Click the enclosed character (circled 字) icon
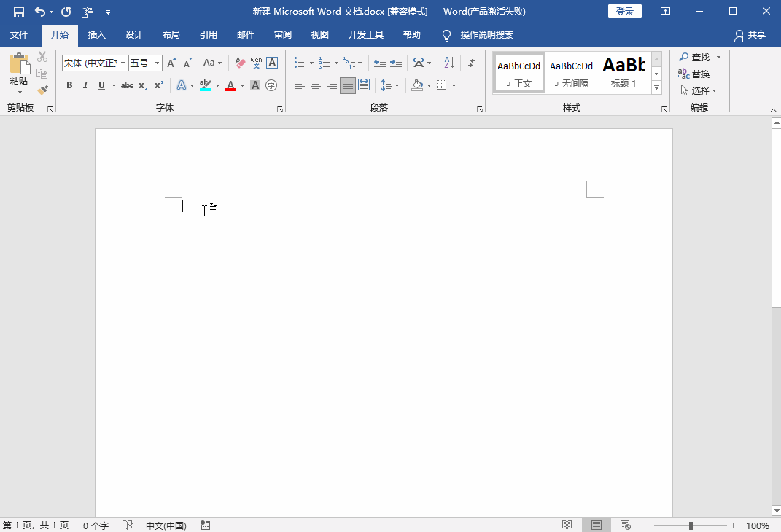Viewport: 781px width, 532px height. [x=271, y=85]
